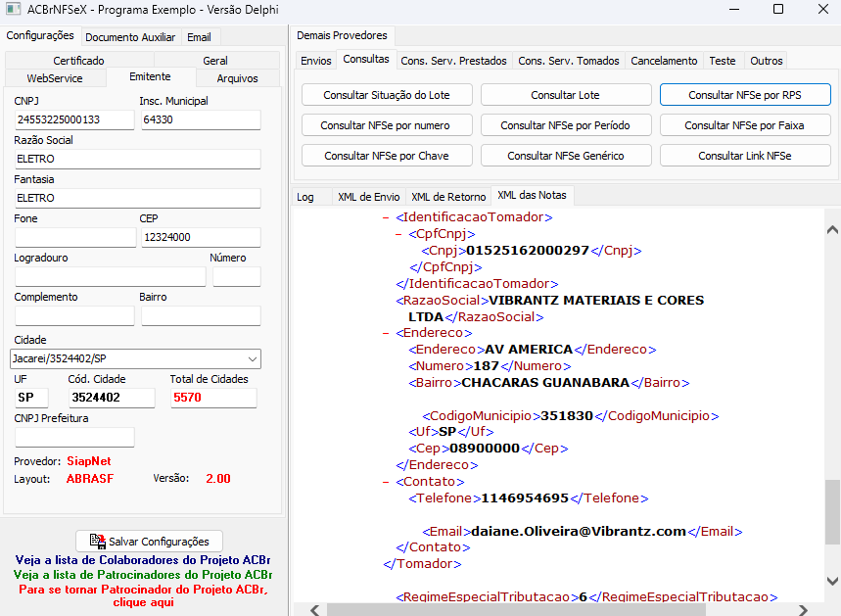This screenshot has height=616, width=841.
Task: Click Consultar NFSe por numero button
Action: [387, 125]
